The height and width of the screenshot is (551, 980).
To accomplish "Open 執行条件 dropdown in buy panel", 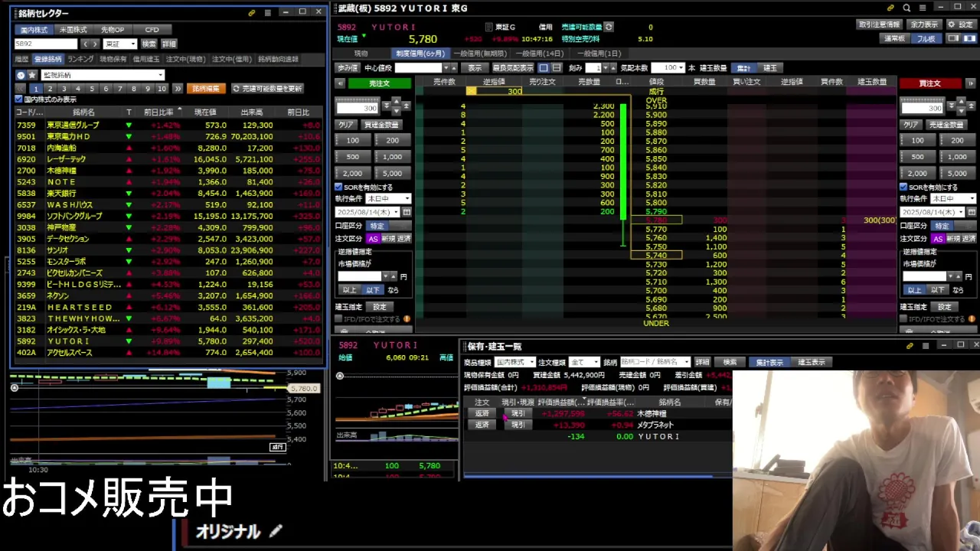I will 954,199.
